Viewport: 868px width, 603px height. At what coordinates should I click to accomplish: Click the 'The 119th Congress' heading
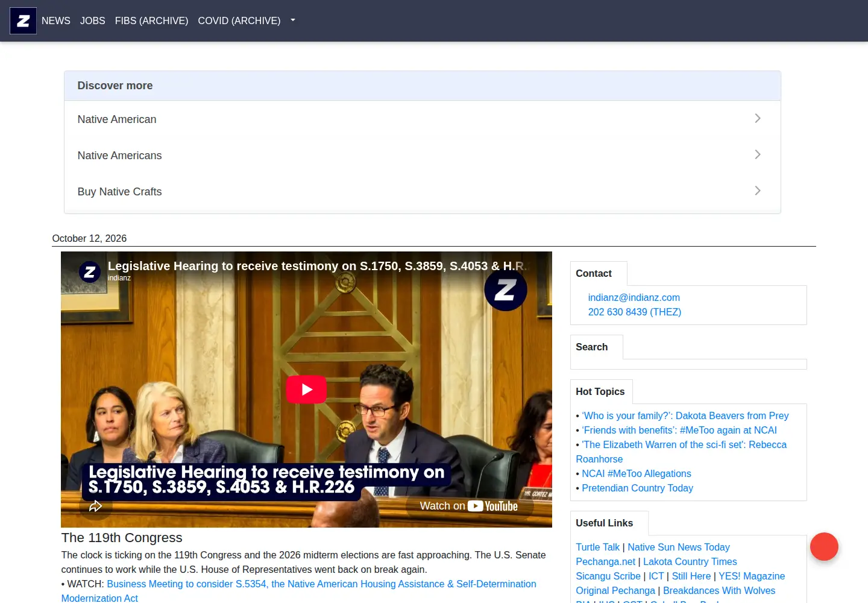point(122,537)
